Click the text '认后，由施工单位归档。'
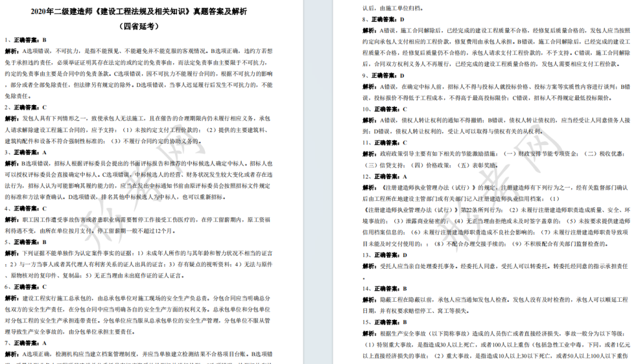 click(393, 7)
